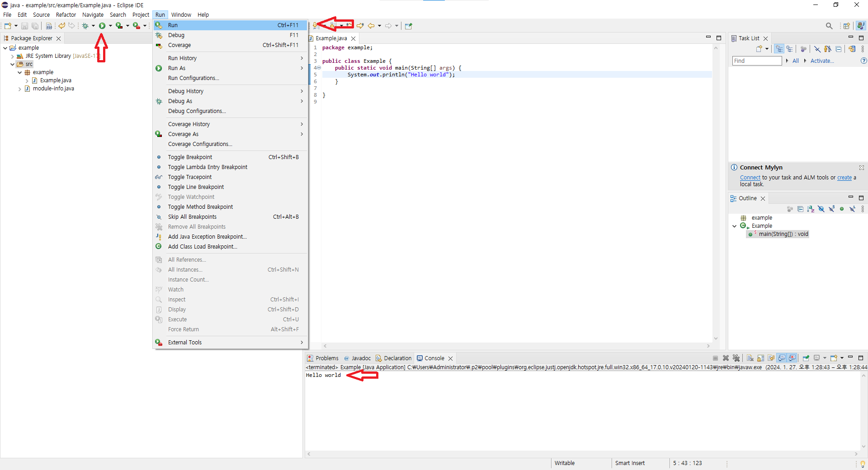Click the console vertical scrollbar track
The image size is (868, 470).
coord(864,411)
